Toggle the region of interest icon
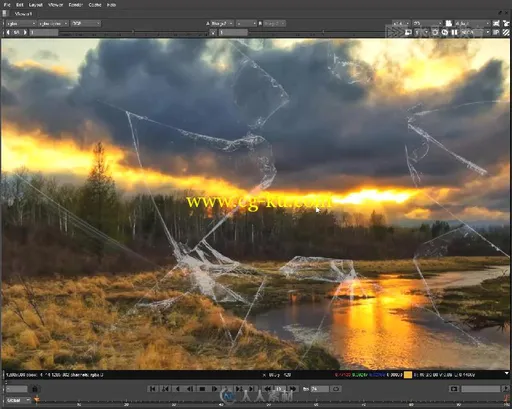The height and width of the screenshot is (409, 512). click(408, 32)
